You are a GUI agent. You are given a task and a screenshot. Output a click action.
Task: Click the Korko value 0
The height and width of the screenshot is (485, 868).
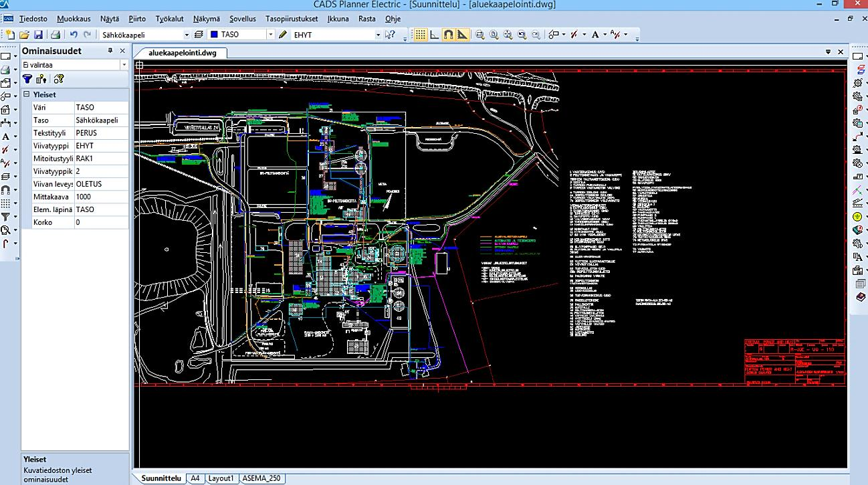101,222
